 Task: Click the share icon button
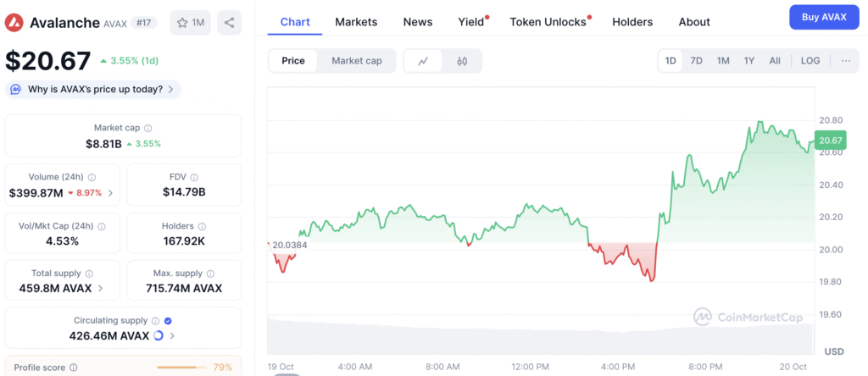pos(229,22)
